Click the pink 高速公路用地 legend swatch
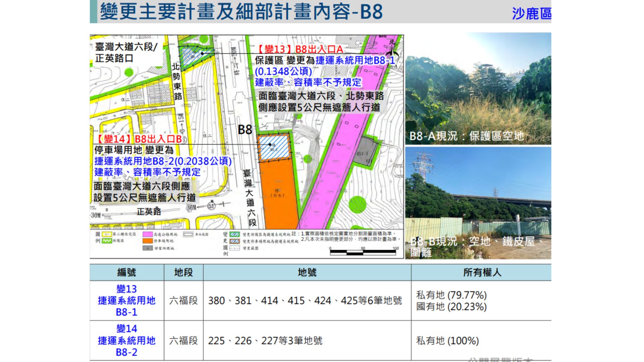 pyautogui.click(x=148, y=234)
